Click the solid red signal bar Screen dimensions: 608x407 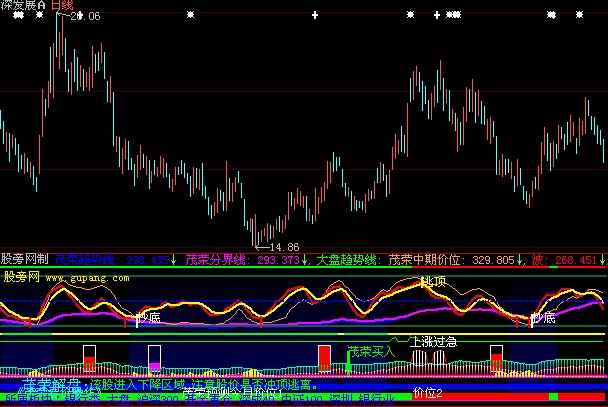tap(325, 358)
